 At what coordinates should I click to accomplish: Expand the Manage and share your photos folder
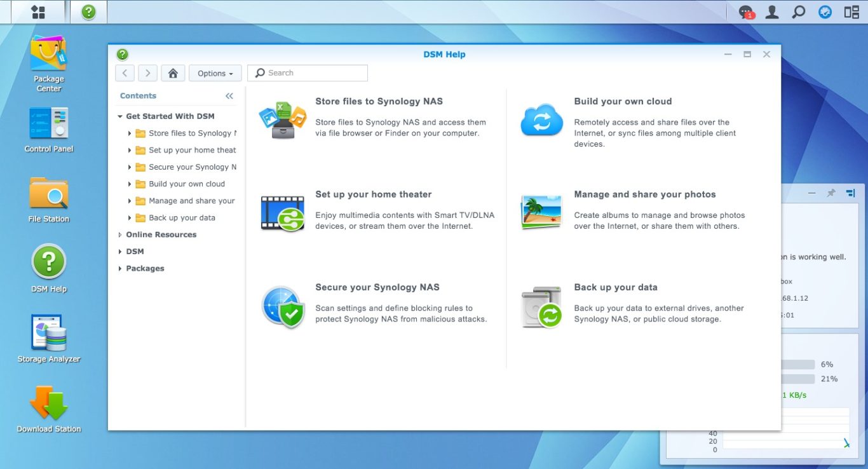[x=129, y=201]
